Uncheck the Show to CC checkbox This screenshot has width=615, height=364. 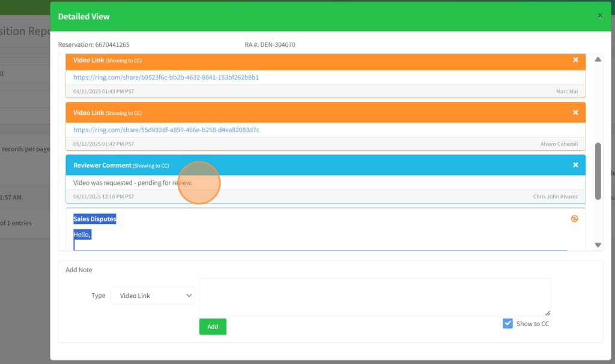click(x=508, y=324)
